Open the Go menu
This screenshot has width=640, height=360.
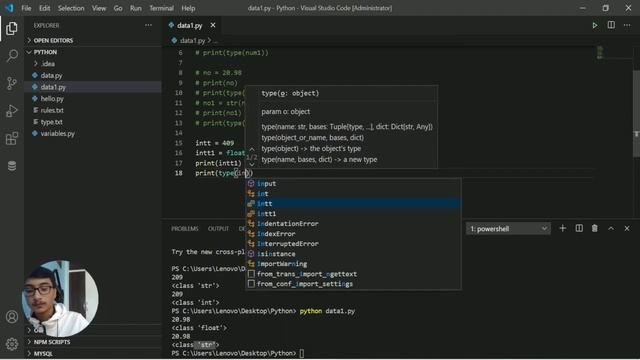(118, 8)
